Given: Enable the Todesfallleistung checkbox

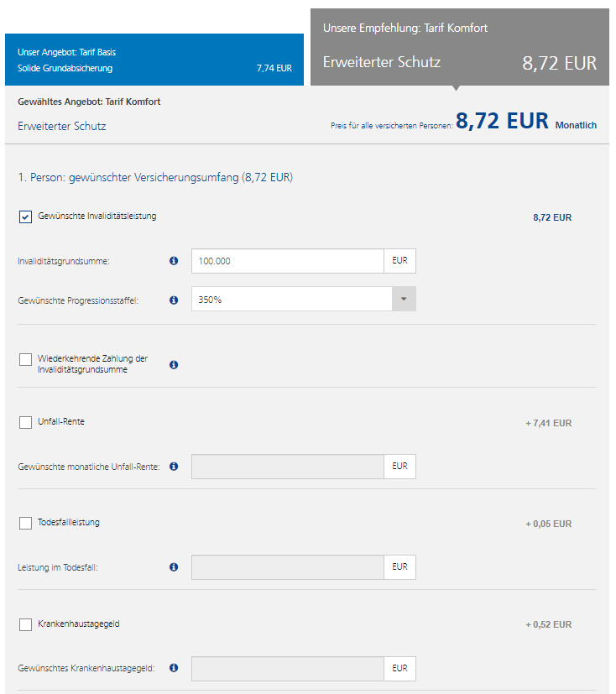Looking at the screenshot, I should pyautogui.click(x=26, y=523).
